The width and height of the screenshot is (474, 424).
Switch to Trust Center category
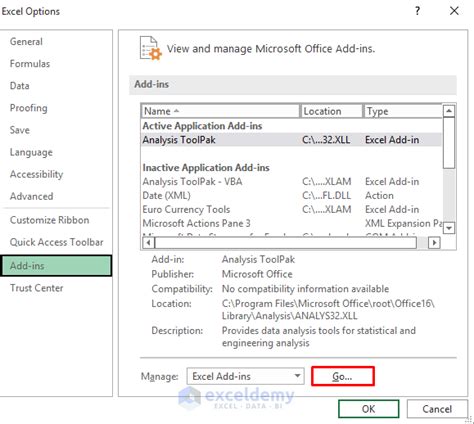pos(36,288)
